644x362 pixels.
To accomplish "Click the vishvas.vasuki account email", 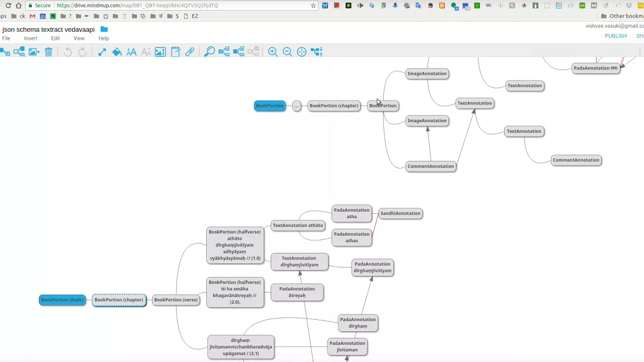I will [x=614, y=26].
